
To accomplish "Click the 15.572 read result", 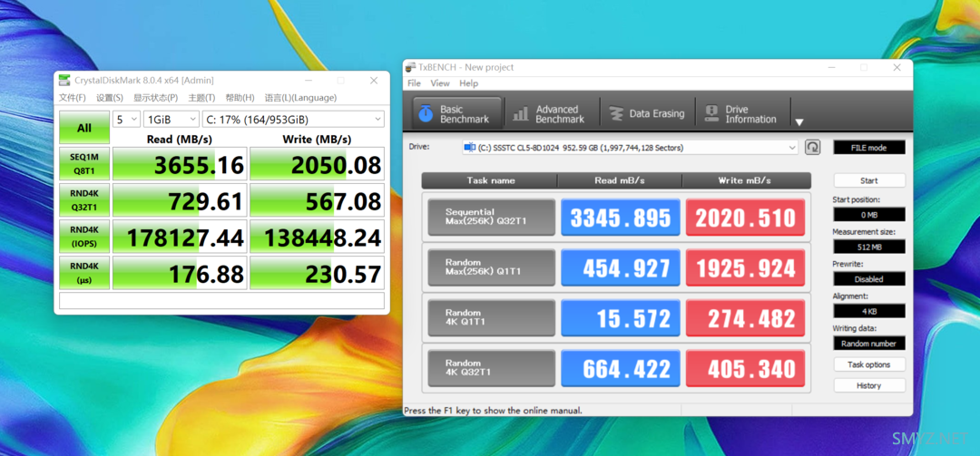I will 621,318.
